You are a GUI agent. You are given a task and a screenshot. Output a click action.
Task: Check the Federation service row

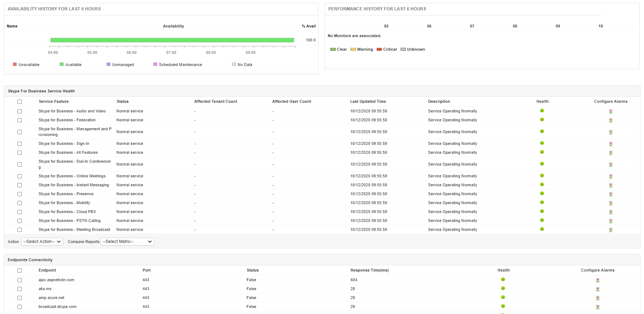click(x=20, y=120)
